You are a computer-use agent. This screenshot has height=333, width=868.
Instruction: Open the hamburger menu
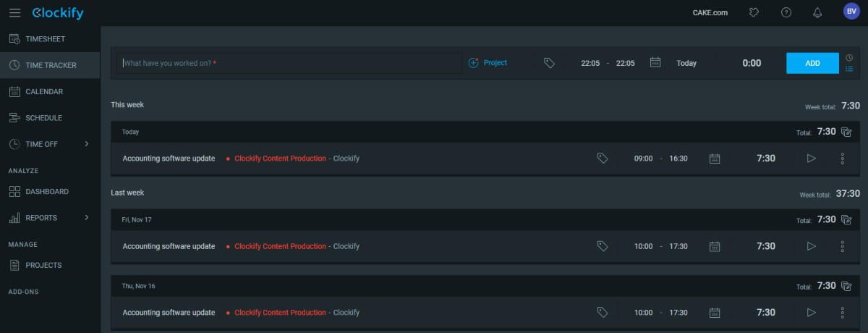pos(14,13)
